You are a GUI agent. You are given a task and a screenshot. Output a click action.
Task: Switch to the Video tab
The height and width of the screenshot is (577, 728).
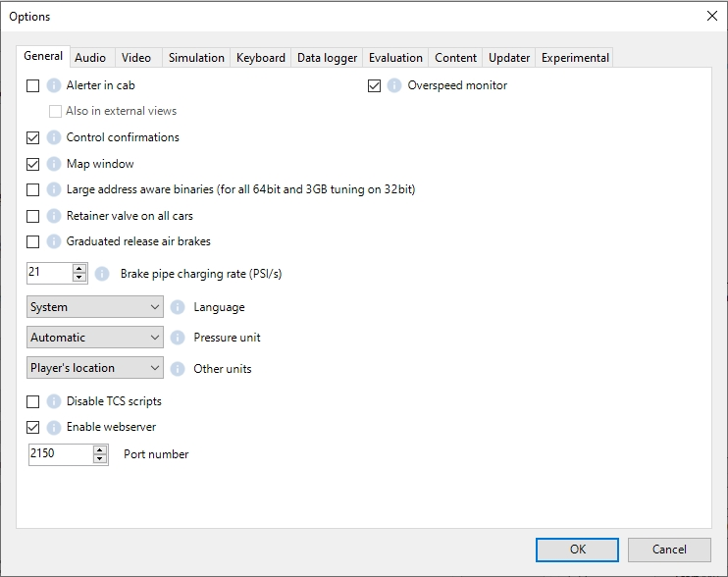136,58
